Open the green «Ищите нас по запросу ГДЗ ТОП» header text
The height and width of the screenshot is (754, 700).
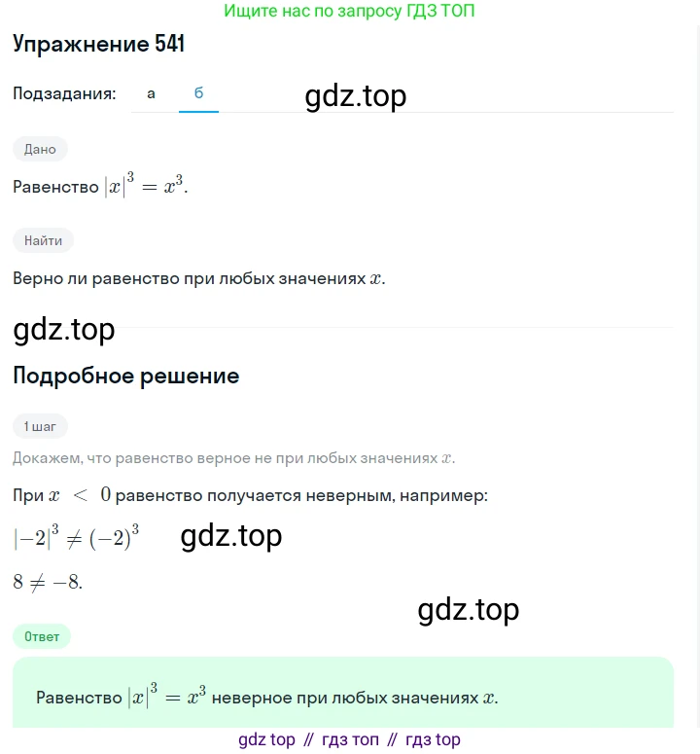[x=349, y=11]
